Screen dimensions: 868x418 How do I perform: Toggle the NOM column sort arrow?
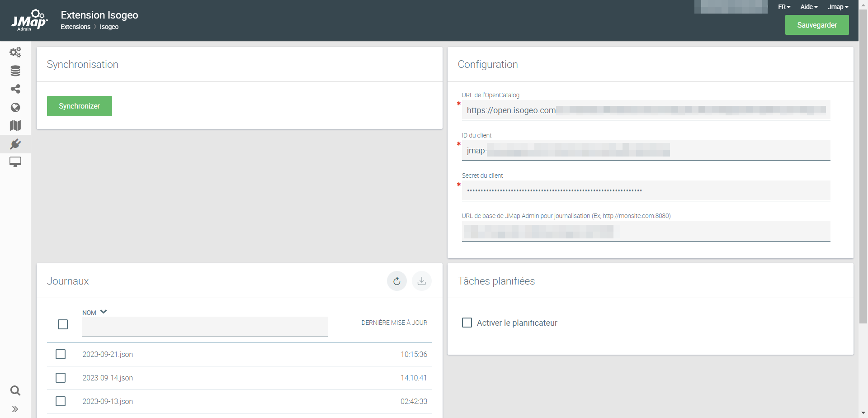click(x=104, y=312)
